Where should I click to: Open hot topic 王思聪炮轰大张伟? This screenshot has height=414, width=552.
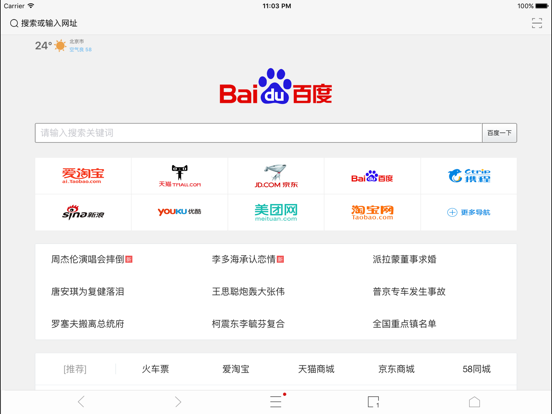pos(248,291)
